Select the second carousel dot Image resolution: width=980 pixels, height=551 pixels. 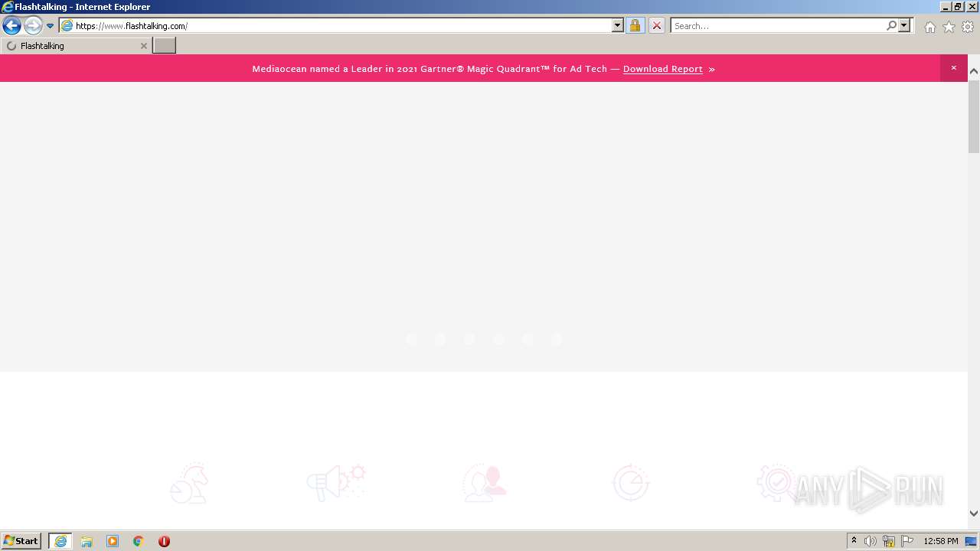(440, 339)
